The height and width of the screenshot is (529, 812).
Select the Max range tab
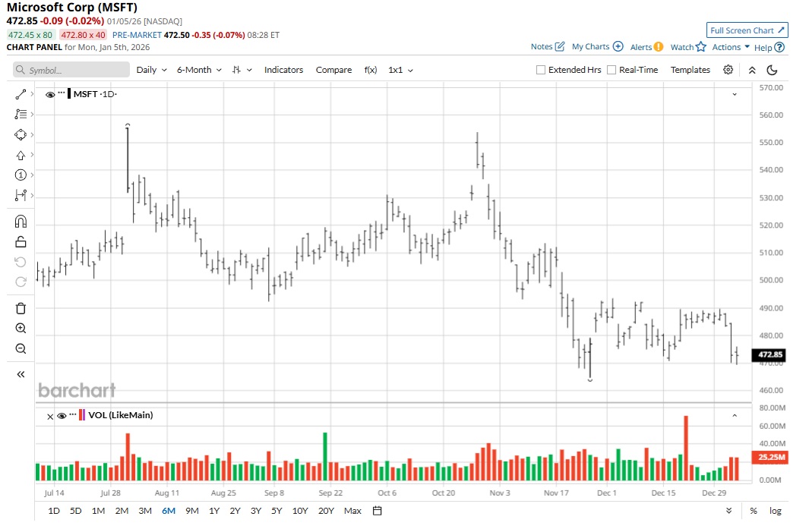pyautogui.click(x=352, y=511)
